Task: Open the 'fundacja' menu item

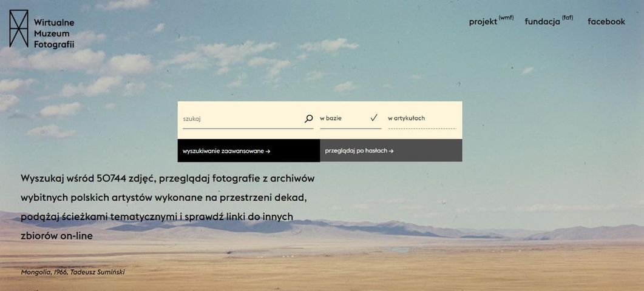Action: pyautogui.click(x=542, y=22)
